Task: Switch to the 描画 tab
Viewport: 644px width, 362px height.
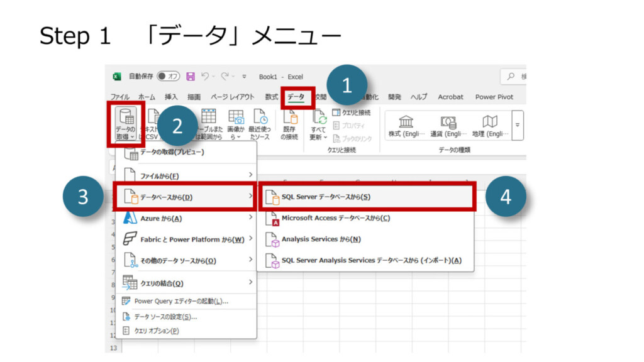Action: pyautogui.click(x=194, y=97)
